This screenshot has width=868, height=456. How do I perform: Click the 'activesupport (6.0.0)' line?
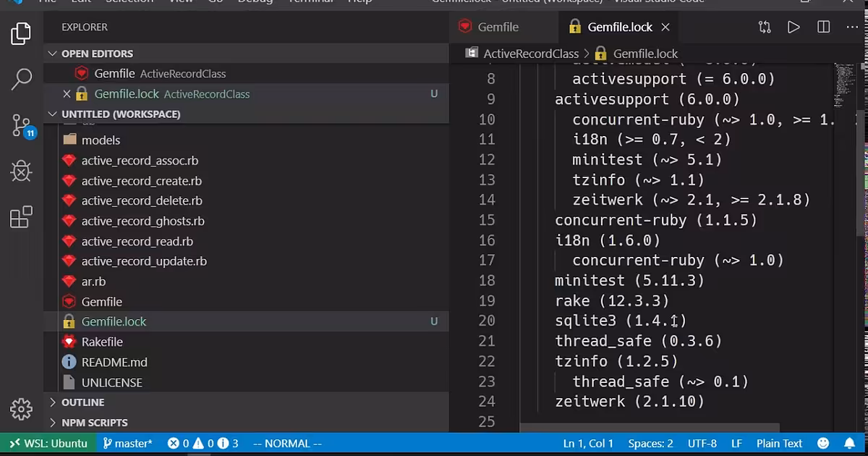(647, 98)
